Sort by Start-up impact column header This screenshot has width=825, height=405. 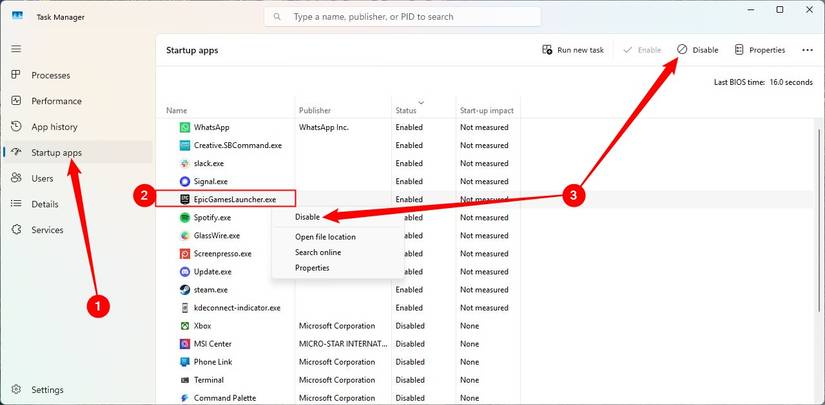tap(487, 110)
